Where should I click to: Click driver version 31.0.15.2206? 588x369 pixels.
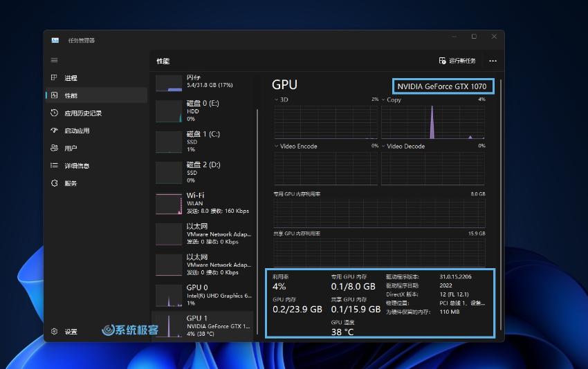[455, 276]
